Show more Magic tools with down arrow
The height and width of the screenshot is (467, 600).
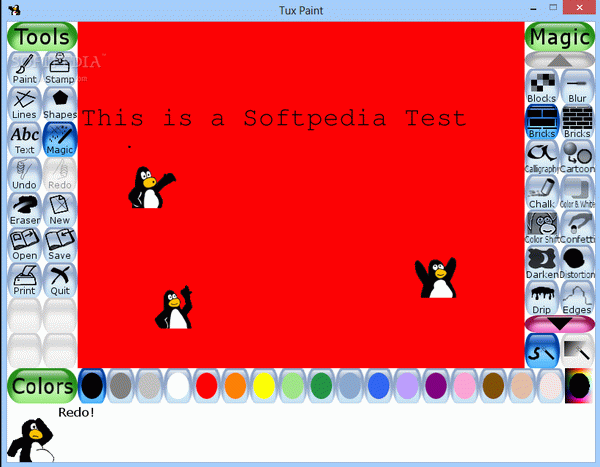(560, 324)
